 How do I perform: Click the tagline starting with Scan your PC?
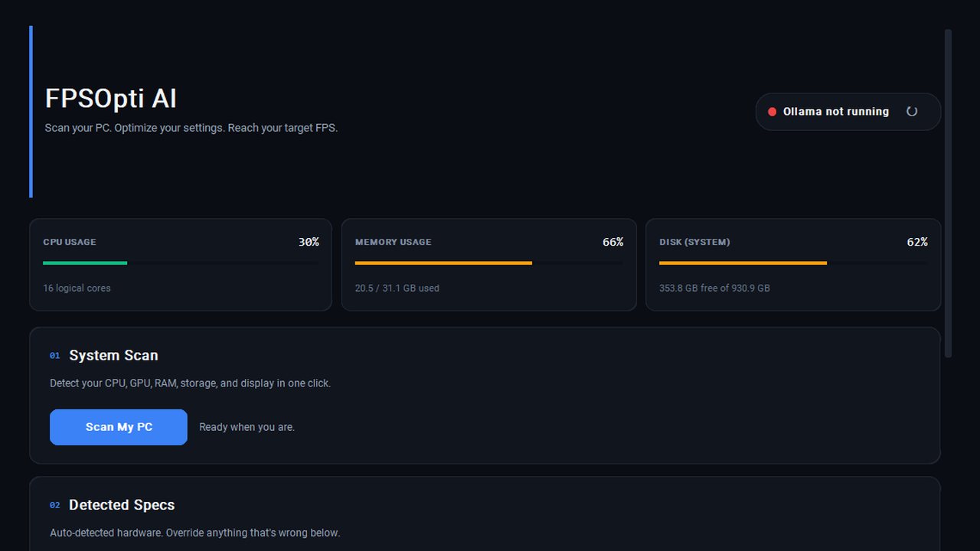[x=191, y=128]
